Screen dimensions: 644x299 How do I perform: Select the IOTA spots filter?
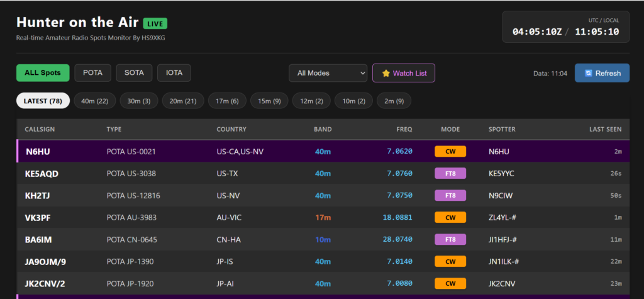click(174, 72)
